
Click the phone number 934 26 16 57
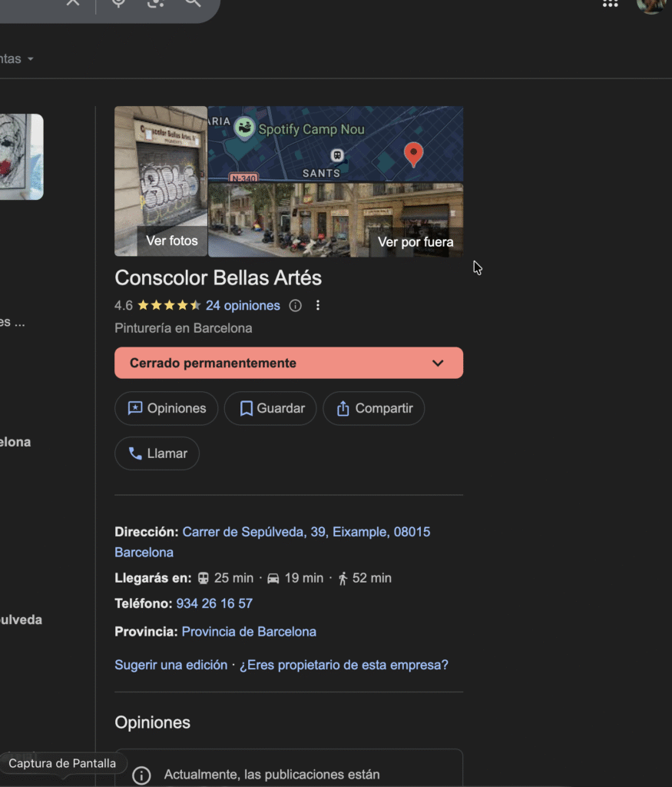(x=214, y=604)
